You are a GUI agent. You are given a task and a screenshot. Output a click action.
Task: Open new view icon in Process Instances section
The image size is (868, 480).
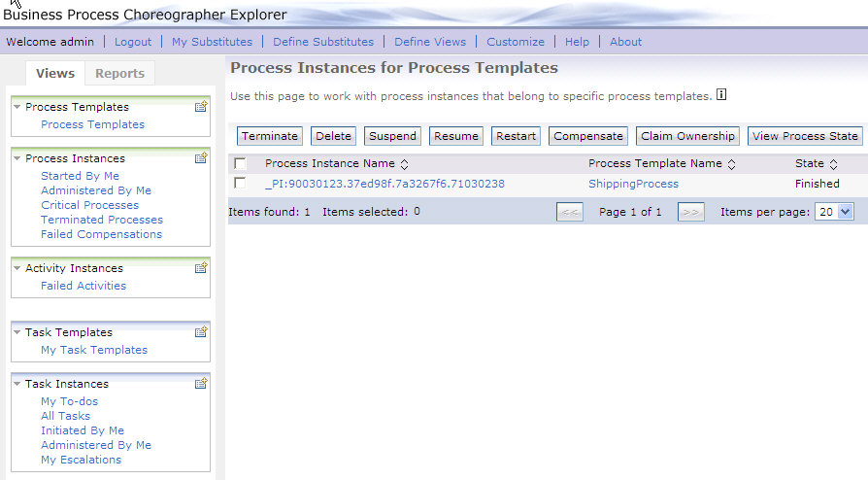[x=201, y=158]
